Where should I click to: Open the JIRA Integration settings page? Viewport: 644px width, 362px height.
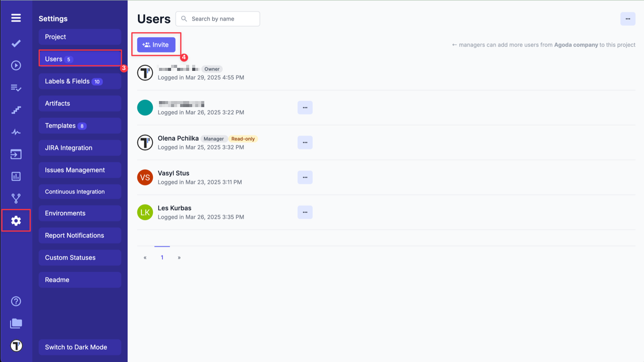pyautogui.click(x=79, y=147)
